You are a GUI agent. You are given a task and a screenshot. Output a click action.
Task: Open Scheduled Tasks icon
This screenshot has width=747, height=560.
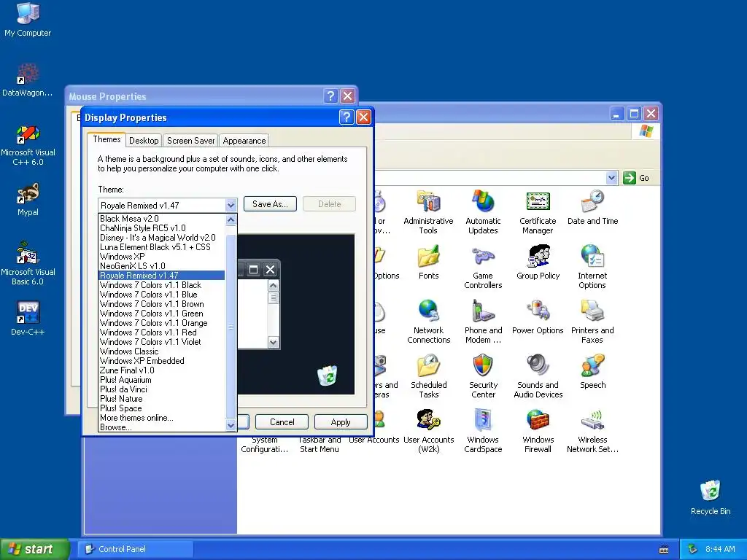coord(429,376)
